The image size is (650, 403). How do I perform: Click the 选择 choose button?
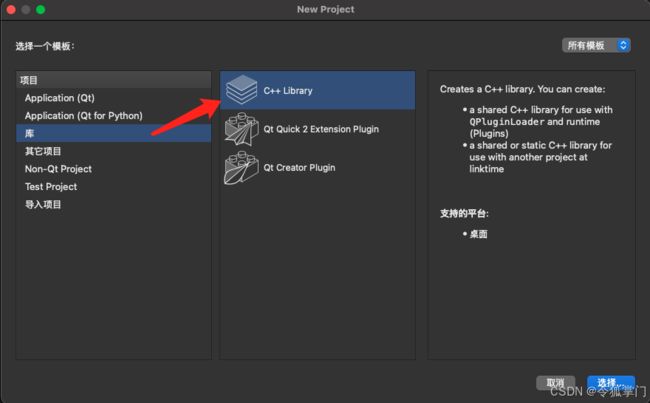click(611, 383)
